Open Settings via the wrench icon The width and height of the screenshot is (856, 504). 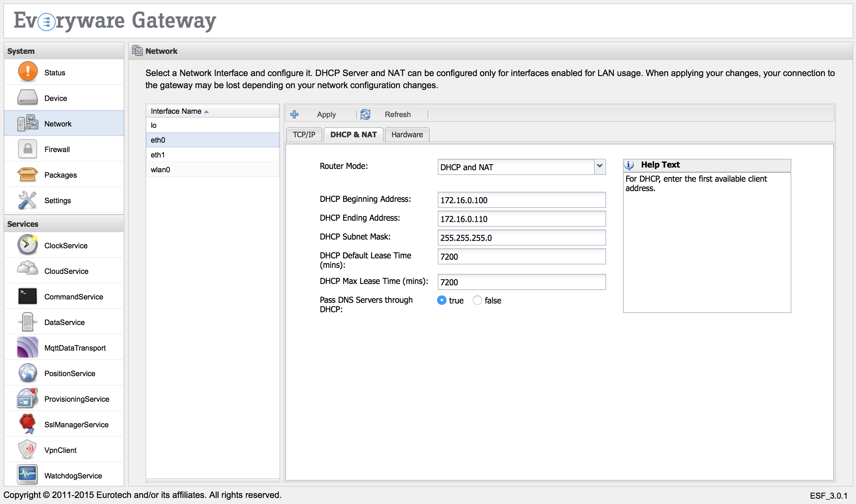coord(28,200)
